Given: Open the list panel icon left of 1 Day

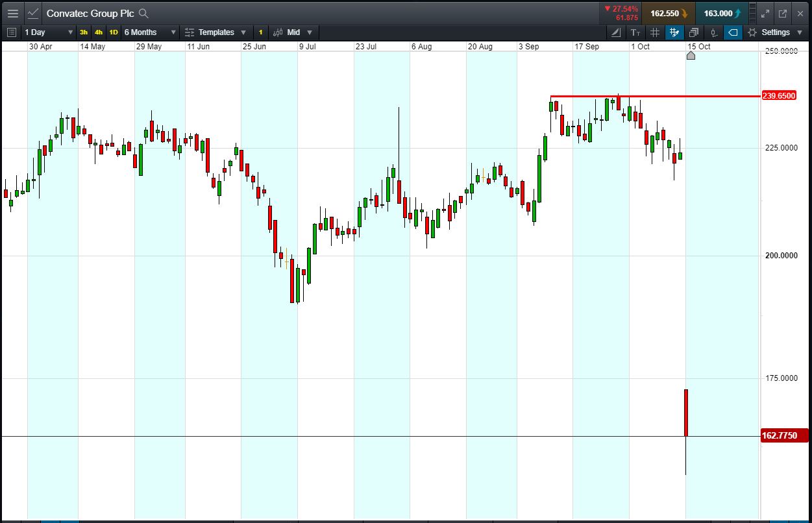Looking at the screenshot, I should click(11, 32).
